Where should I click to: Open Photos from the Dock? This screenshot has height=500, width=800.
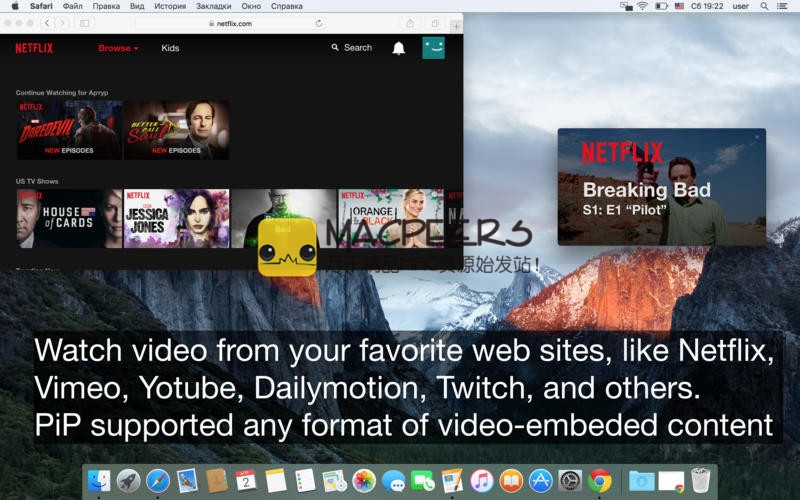point(364,481)
